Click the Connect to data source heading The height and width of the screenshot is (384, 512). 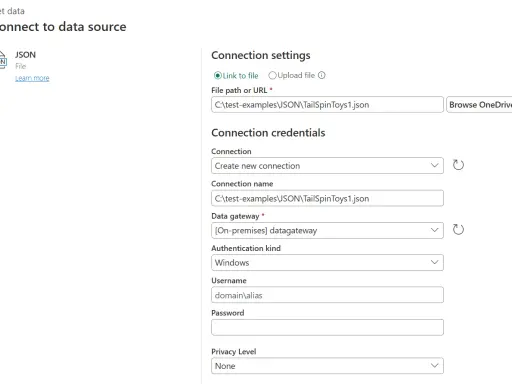(63, 27)
